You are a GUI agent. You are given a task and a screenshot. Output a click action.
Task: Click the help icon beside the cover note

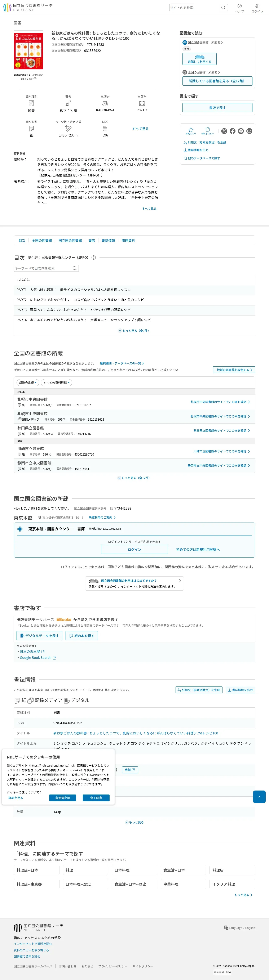pos(35,79)
